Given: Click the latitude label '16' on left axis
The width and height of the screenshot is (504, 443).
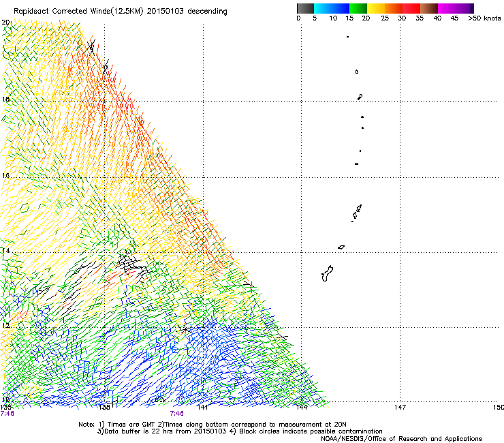Looking at the screenshot, I should [x=5, y=176].
